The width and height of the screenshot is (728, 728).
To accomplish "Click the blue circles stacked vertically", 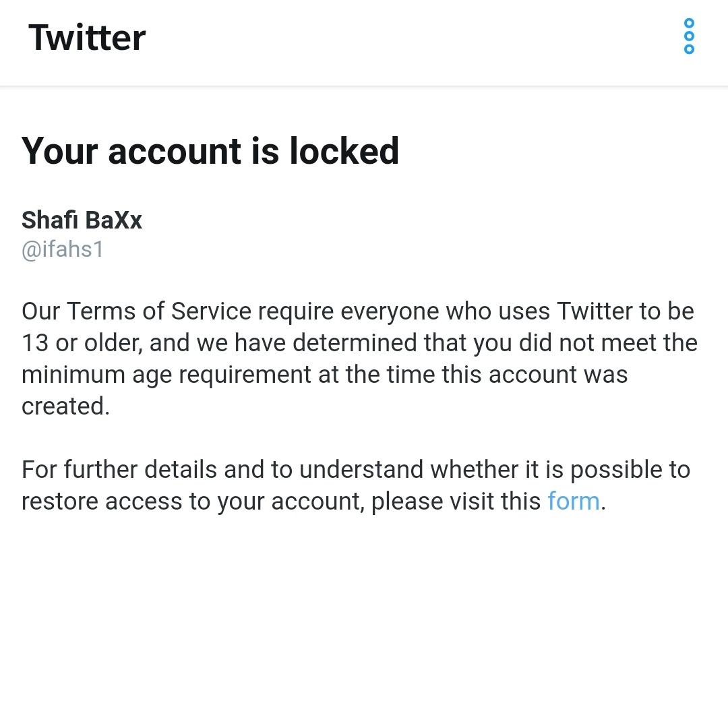I will coord(689,37).
